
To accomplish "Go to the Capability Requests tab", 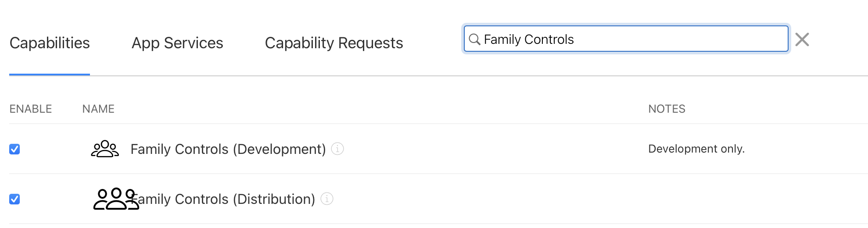I will click(334, 43).
